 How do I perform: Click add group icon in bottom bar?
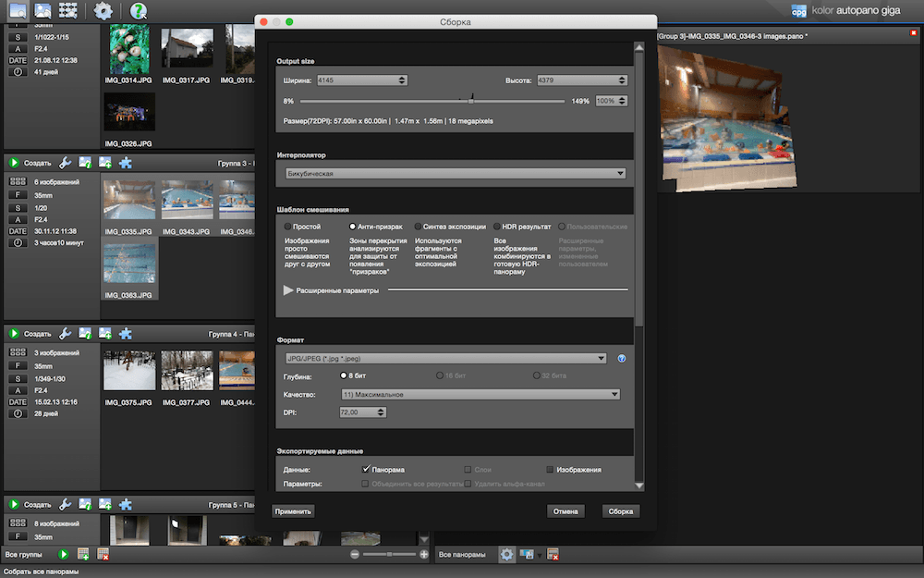[x=83, y=554]
